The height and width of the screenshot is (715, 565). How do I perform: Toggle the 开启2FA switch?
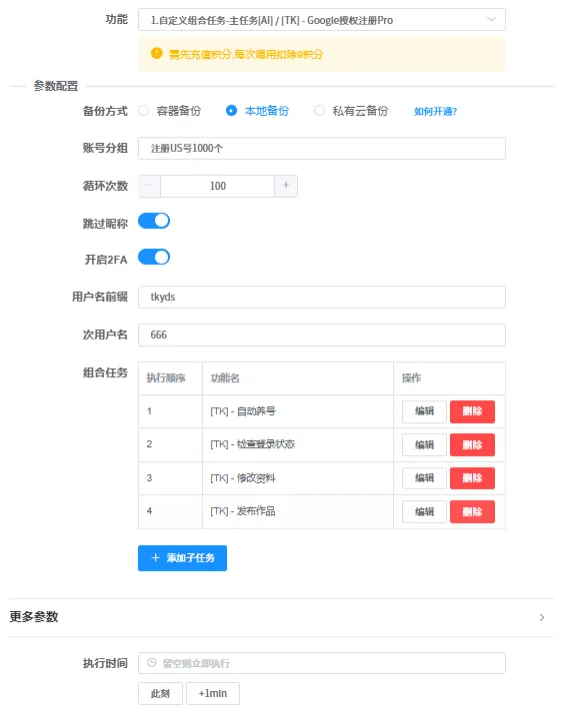pos(154,258)
